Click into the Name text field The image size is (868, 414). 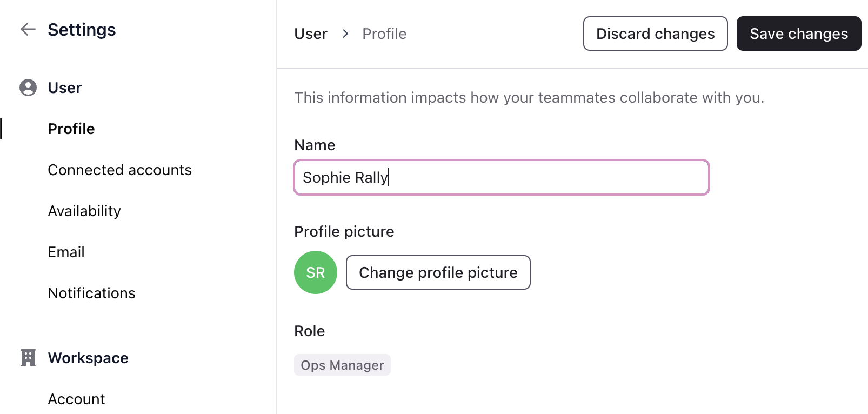click(501, 177)
